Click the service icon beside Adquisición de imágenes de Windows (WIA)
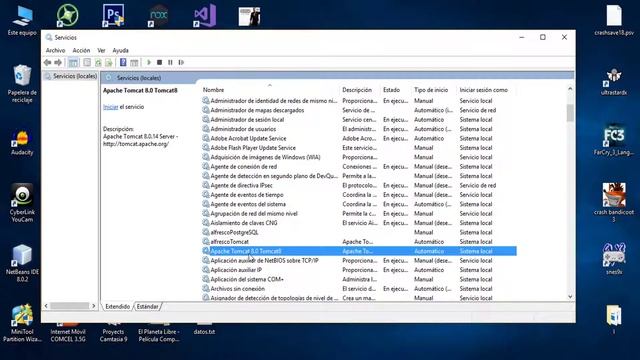Screen dimensions: 640x360 (206, 157)
